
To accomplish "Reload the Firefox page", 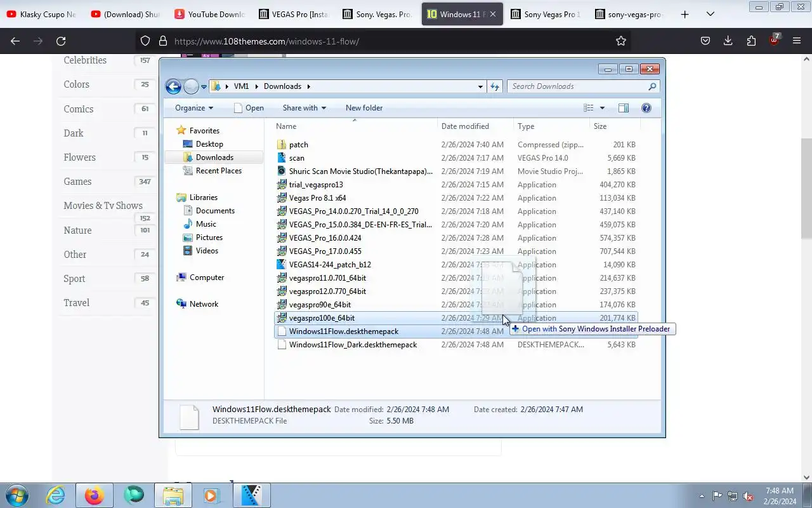I will coord(61,41).
